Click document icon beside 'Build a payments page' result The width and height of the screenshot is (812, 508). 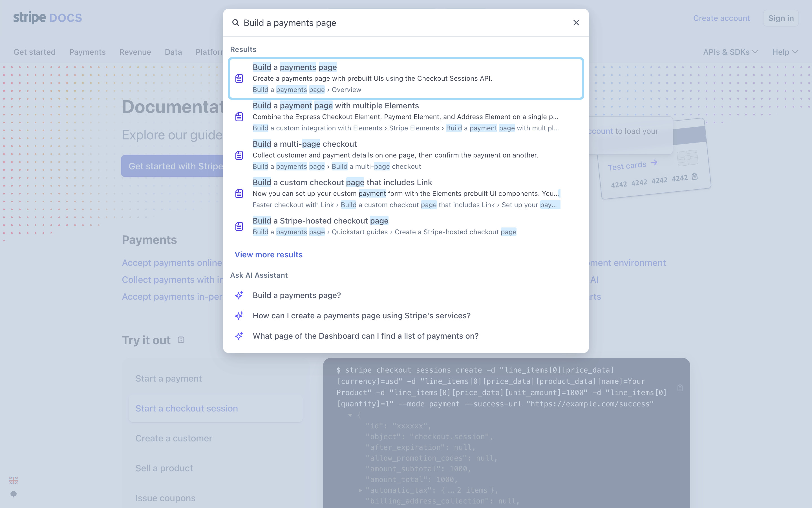(x=239, y=78)
